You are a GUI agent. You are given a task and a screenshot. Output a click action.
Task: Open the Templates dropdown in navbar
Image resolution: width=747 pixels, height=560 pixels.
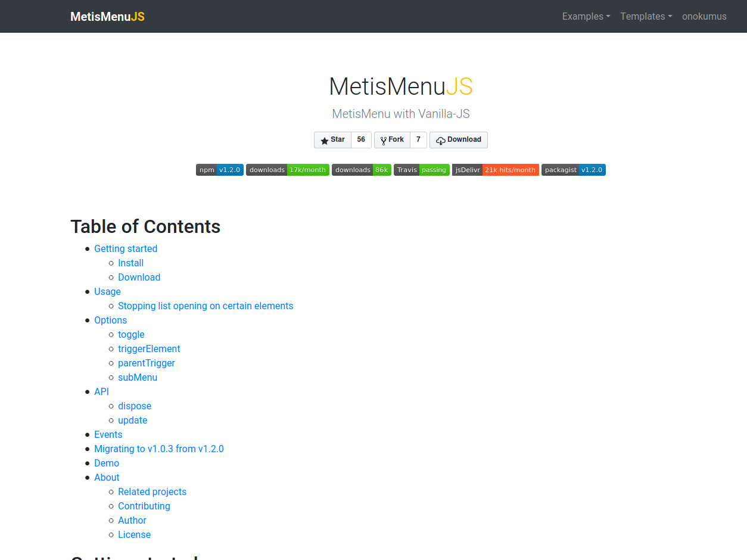(646, 17)
